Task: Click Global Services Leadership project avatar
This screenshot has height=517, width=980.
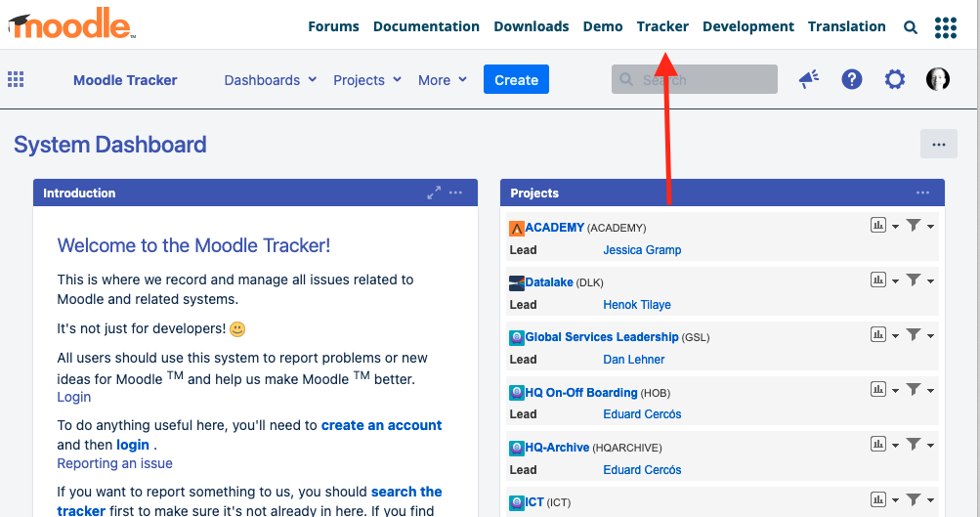Action: [516, 337]
